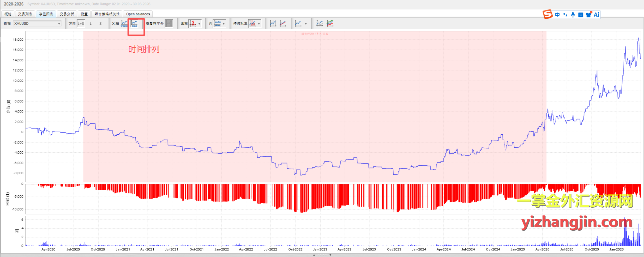This screenshot has width=644, height=257.
Task: Click the multi-colored equity lines icon
Action: (330, 23)
